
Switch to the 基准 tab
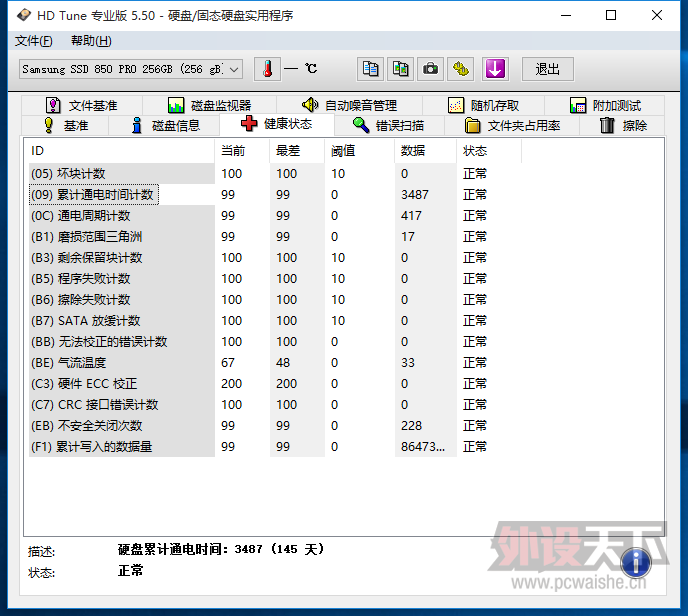click(x=65, y=125)
